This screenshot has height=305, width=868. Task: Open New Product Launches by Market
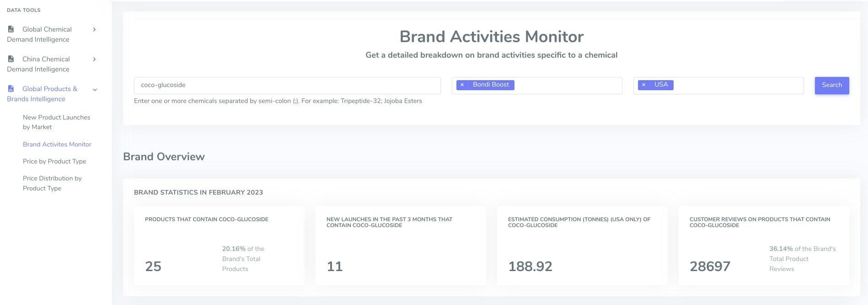coord(57,122)
